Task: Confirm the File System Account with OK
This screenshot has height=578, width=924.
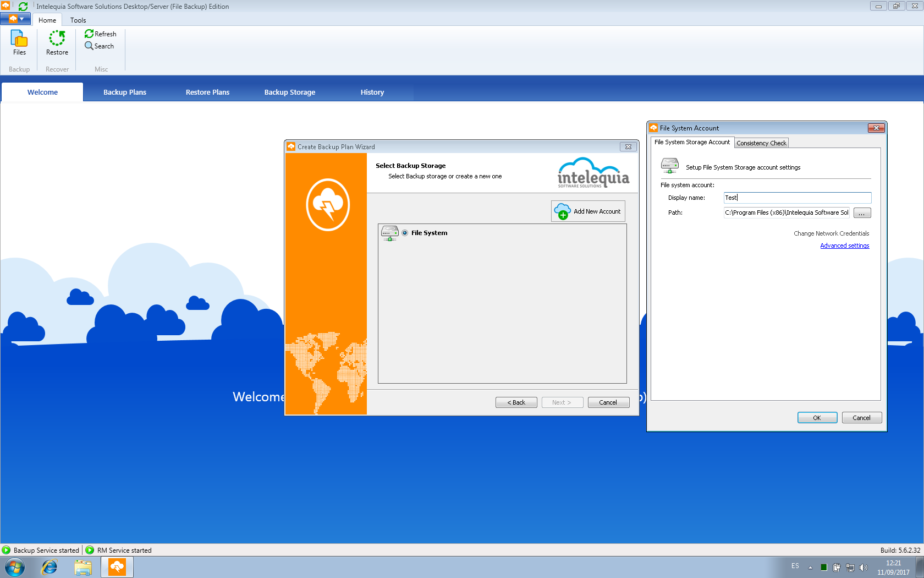Action: tap(817, 418)
